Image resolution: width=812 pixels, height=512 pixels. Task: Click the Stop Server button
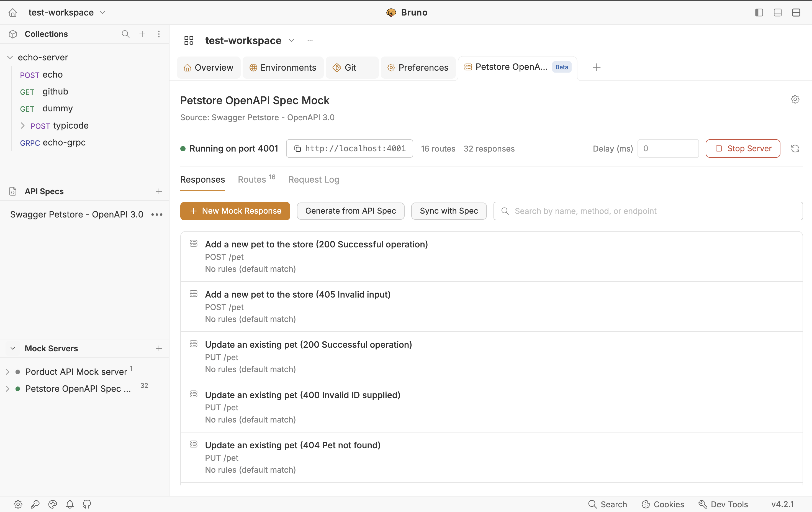pyautogui.click(x=743, y=149)
